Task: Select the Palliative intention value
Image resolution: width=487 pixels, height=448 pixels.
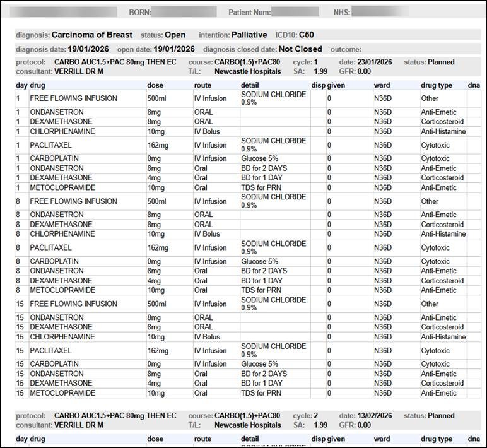Action: click(x=249, y=35)
